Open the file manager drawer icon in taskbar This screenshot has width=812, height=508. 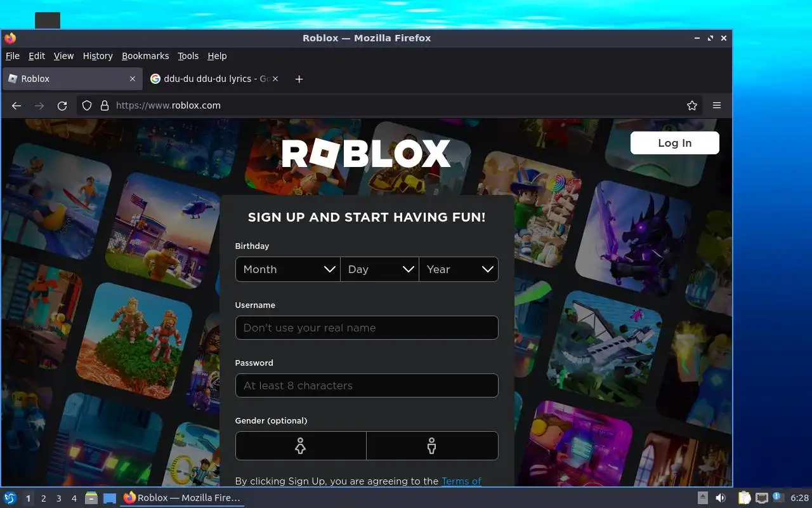(91, 498)
